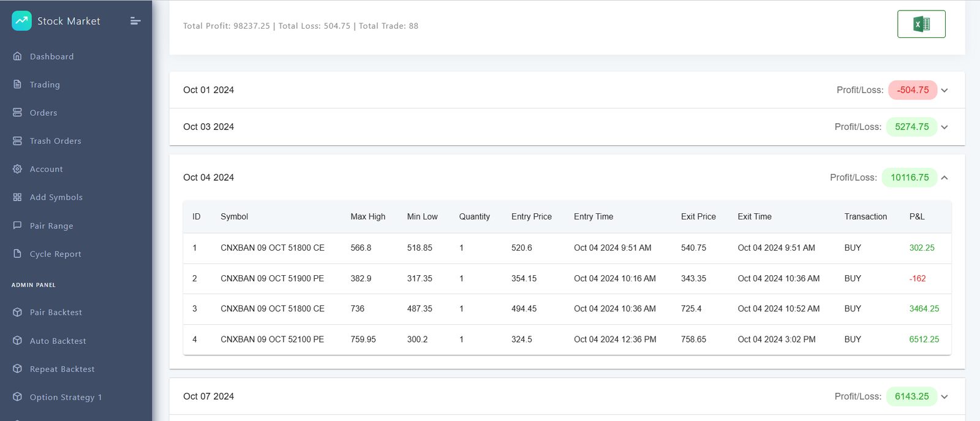Click max high value 566.8
This screenshot has height=421, width=980.
361,248
